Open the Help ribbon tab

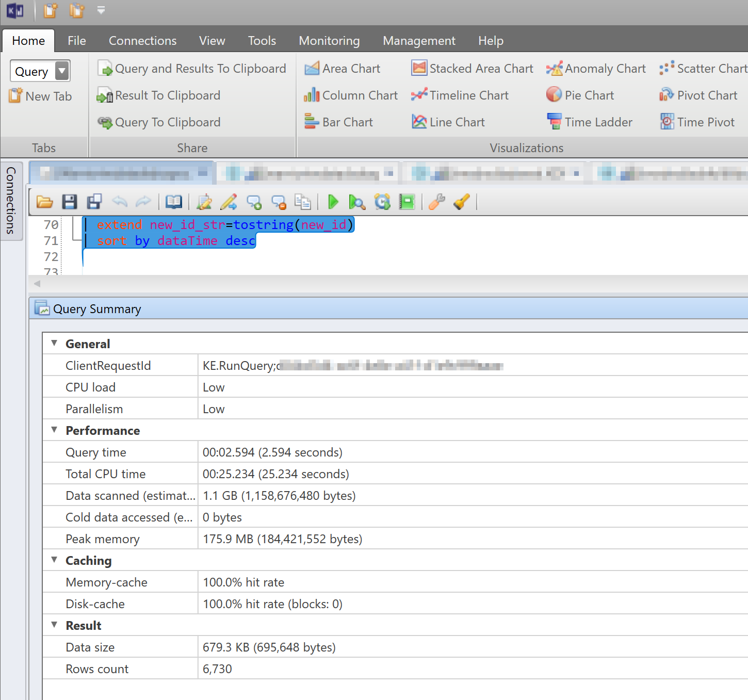click(491, 41)
